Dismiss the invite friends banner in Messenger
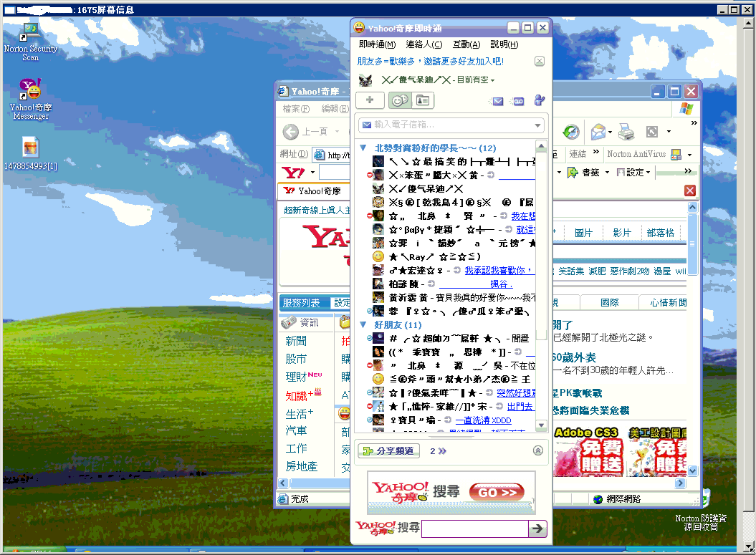Screen dimensions: 756x555 [540, 61]
